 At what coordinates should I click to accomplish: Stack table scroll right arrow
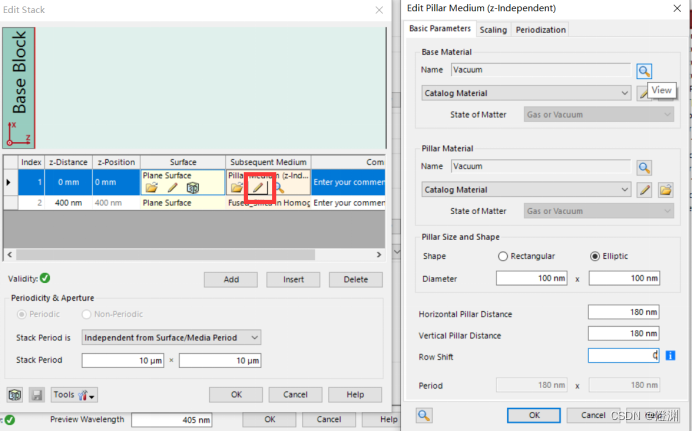[x=378, y=254]
